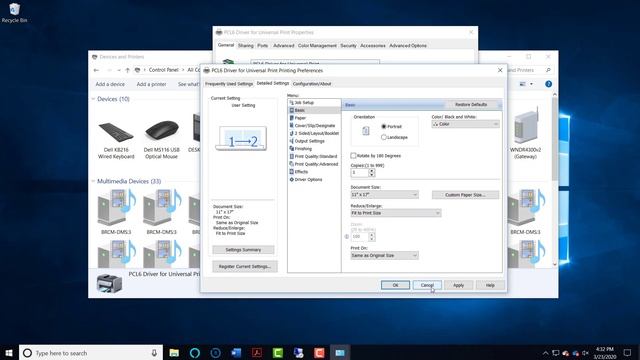Image resolution: width=640 pixels, height=360 pixels.
Task: Click the 1→2 layout preview image
Action: pyautogui.click(x=242, y=138)
